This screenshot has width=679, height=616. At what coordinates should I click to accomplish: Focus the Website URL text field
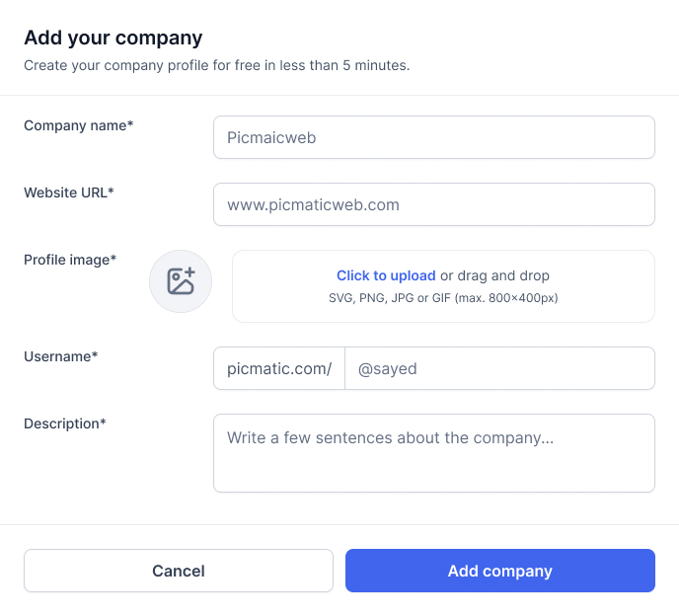pos(434,204)
